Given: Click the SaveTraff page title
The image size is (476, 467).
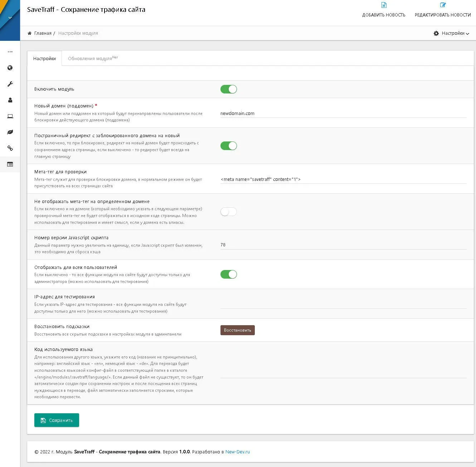Looking at the screenshot, I should 86,10.
